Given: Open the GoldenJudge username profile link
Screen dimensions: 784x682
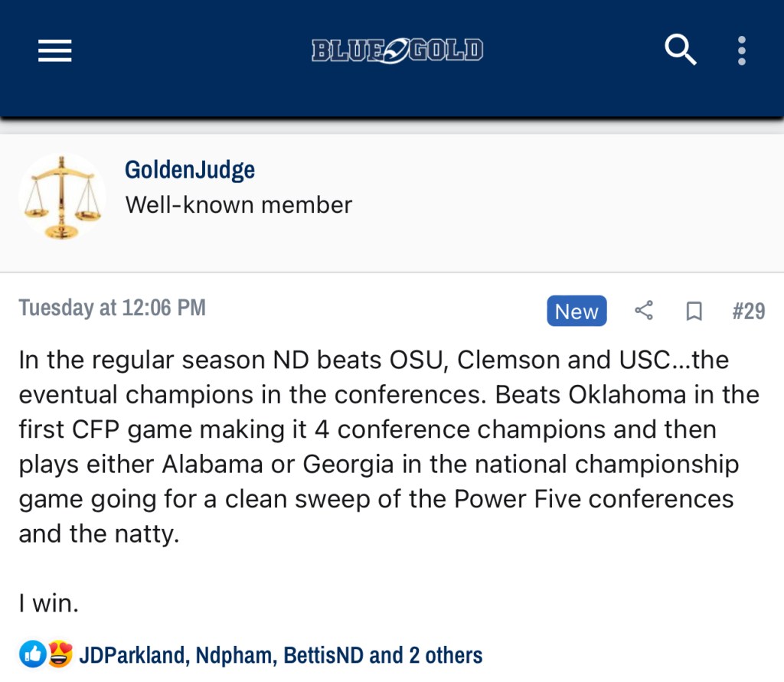Looking at the screenshot, I should pos(190,170).
